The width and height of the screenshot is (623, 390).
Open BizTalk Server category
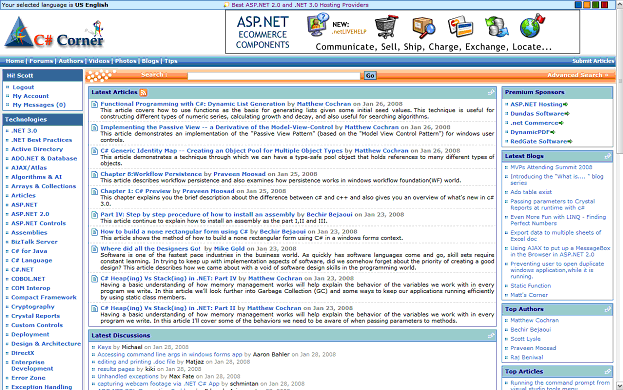(x=34, y=242)
